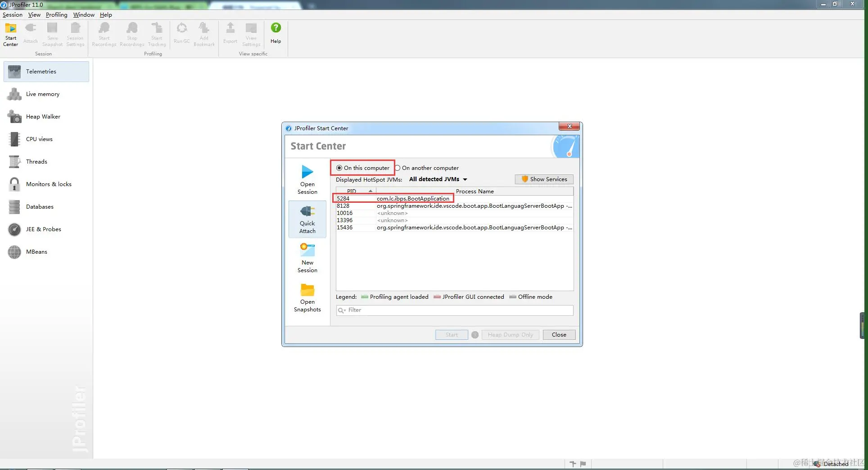This screenshot has width=868, height=470.
Task: Click the pin icon in the status bar
Action: point(573,464)
